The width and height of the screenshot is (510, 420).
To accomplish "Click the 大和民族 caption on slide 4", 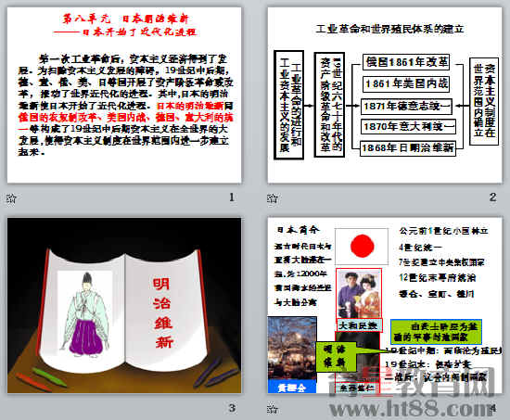I will click(x=359, y=325).
